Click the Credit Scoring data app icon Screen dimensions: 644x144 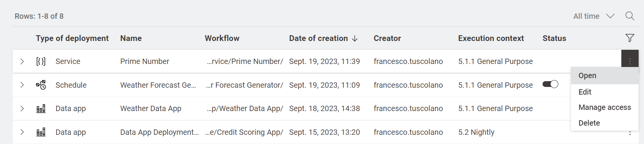click(x=41, y=132)
